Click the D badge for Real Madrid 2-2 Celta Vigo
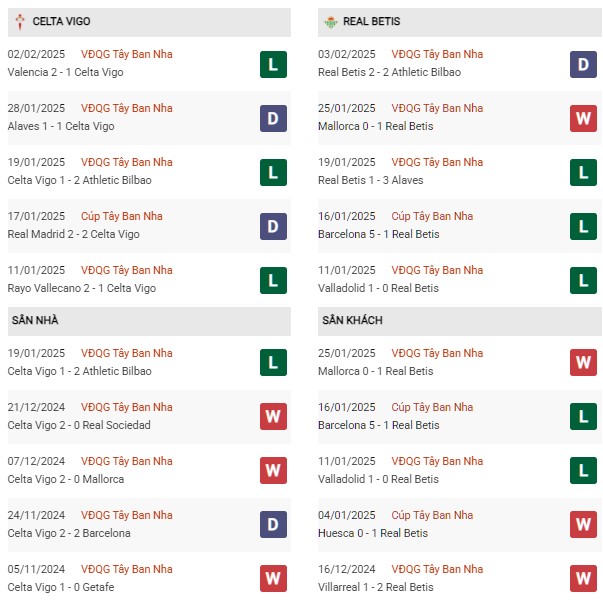This screenshot has height=602, width=603. pyautogui.click(x=273, y=226)
